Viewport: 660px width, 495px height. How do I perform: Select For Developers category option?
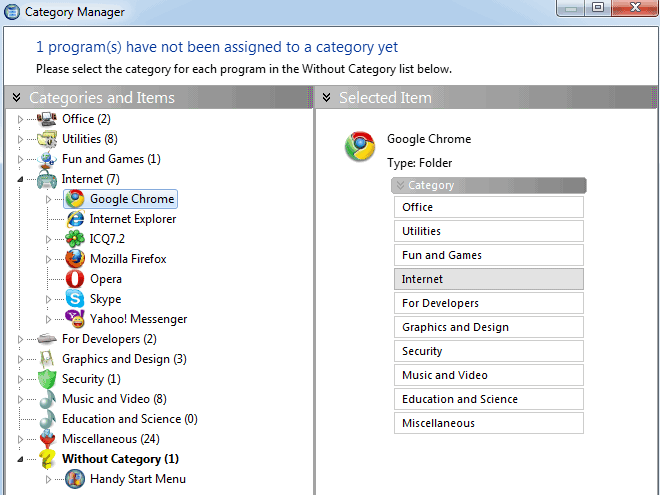click(x=488, y=303)
